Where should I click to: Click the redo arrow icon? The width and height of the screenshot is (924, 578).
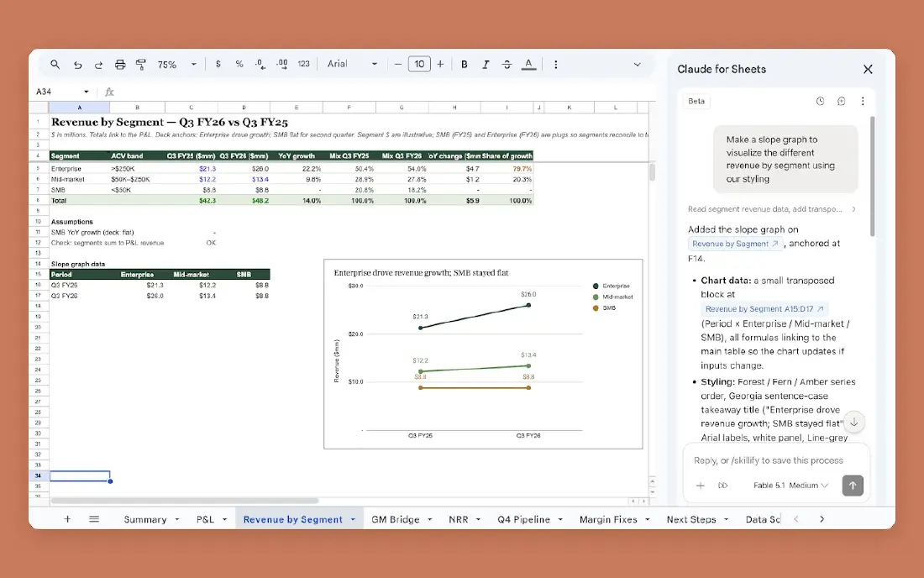click(x=98, y=65)
